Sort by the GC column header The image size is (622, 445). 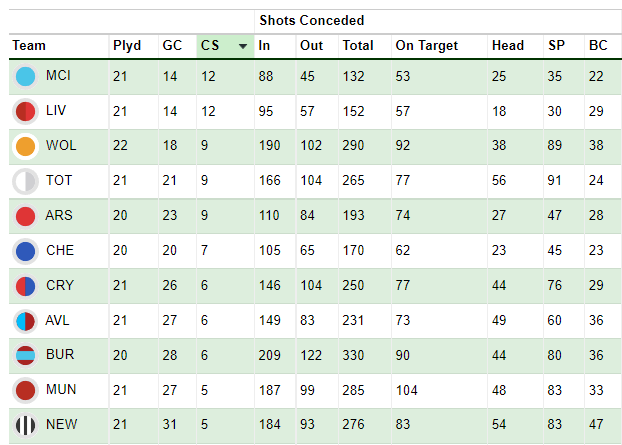click(172, 45)
